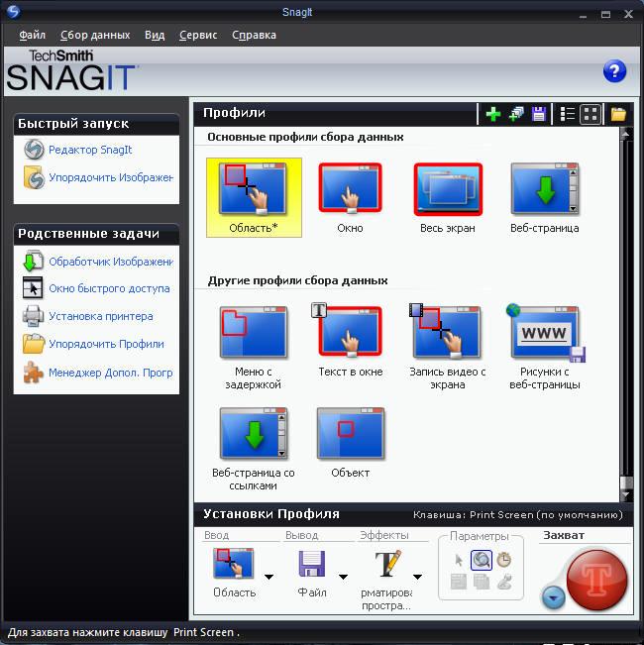Viewport: 644px width, 645px height.
Task: Open Упорядочить Изображения link
Action: pyautogui.click(x=111, y=177)
